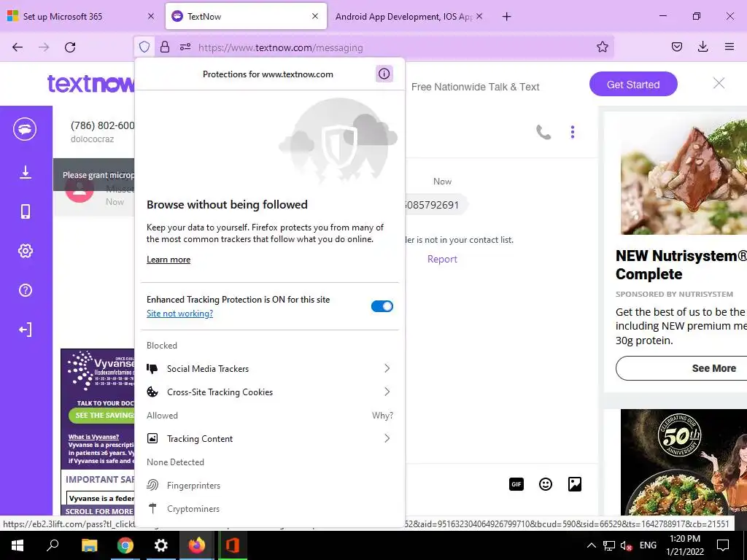
Task: Open site permissions icon in address bar
Action: point(185,47)
